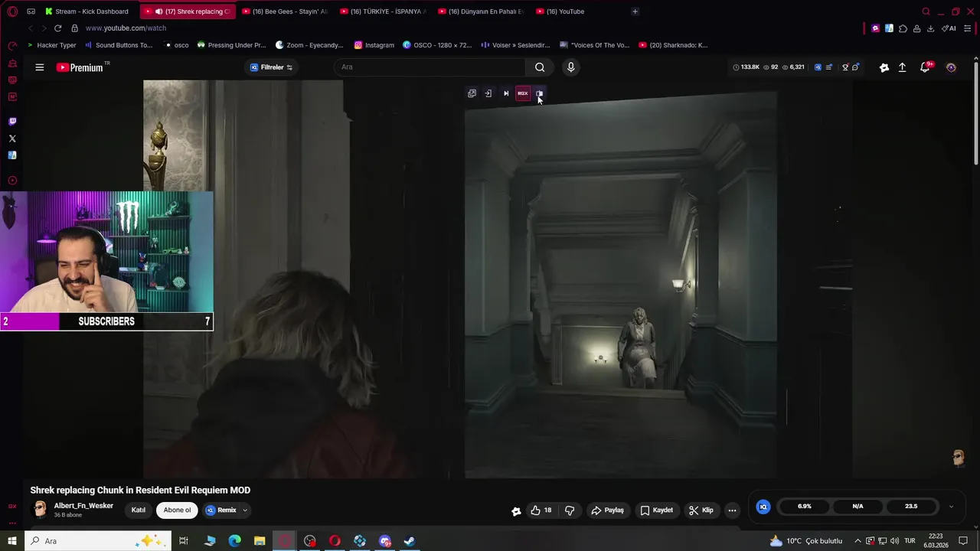Open browser extensions puzzle icon

pos(903,28)
